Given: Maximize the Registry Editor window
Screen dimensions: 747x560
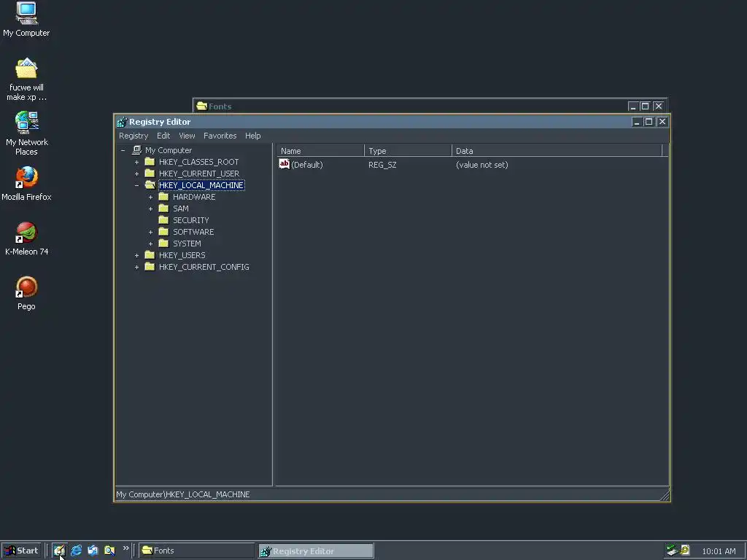Looking at the screenshot, I should [x=649, y=122].
